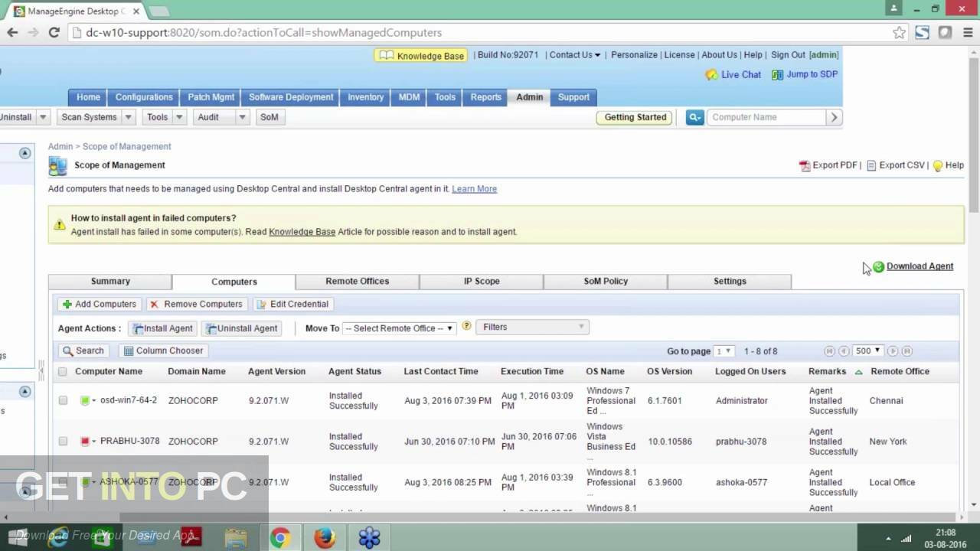980x551 pixels.
Task: Click the Download Agent green icon
Action: pos(878,266)
